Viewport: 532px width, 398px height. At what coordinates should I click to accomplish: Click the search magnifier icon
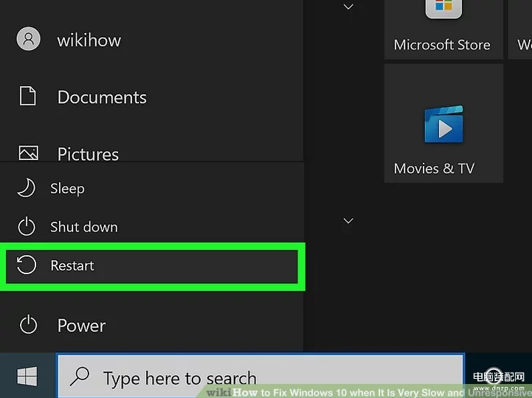coord(80,377)
